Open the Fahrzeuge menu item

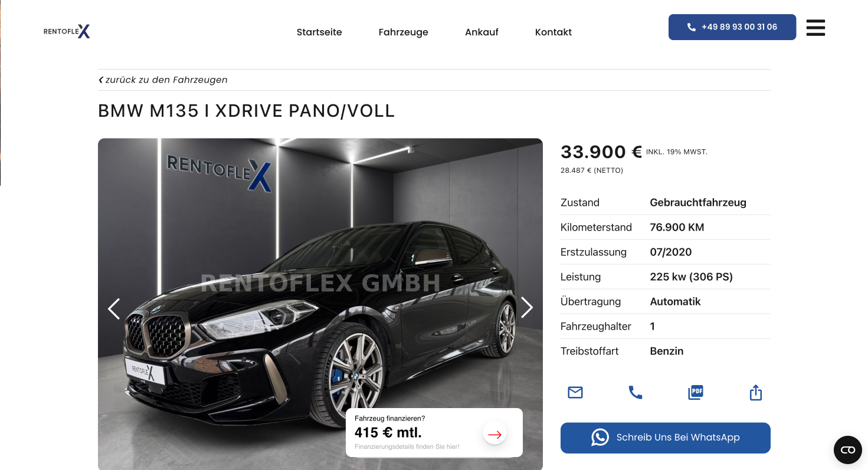coord(404,32)
